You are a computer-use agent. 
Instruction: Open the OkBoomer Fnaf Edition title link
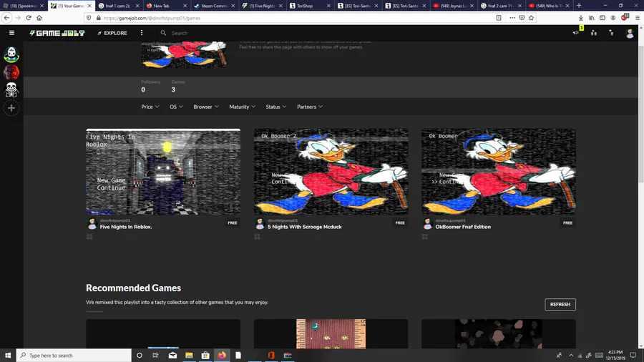[x=463, y=227]
